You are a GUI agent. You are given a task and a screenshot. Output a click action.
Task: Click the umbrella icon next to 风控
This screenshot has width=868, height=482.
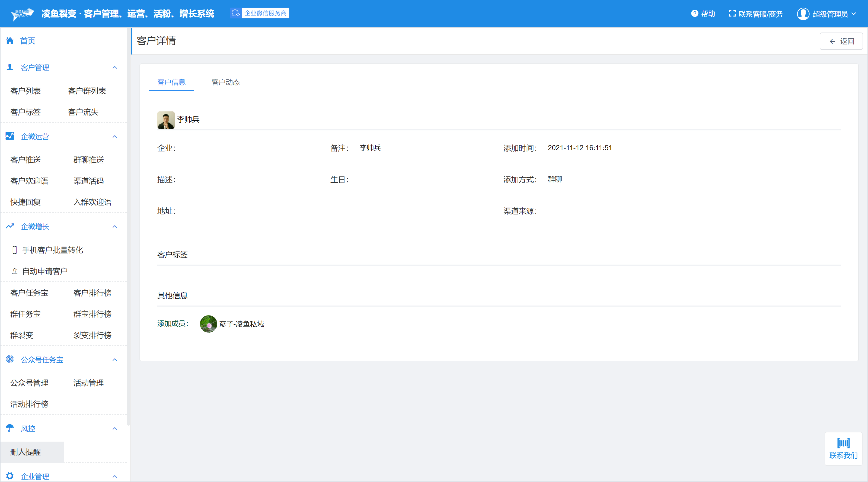[10, 428]
